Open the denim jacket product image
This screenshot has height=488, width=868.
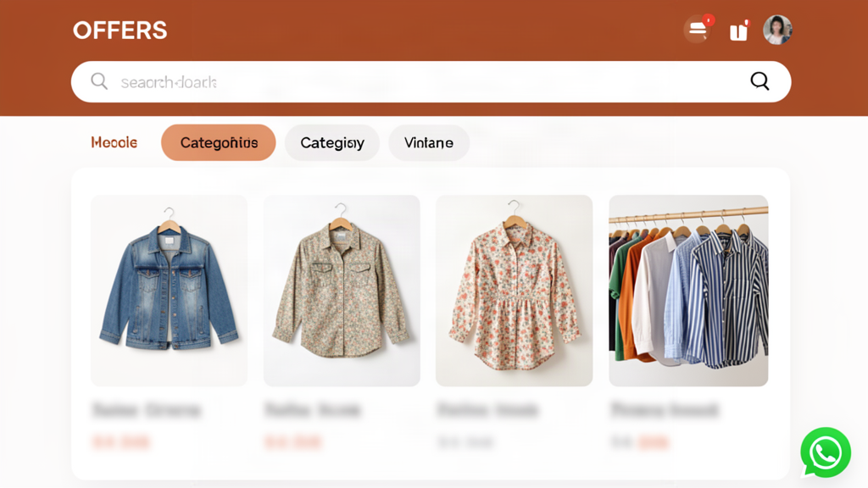click(x=169, y=291)
